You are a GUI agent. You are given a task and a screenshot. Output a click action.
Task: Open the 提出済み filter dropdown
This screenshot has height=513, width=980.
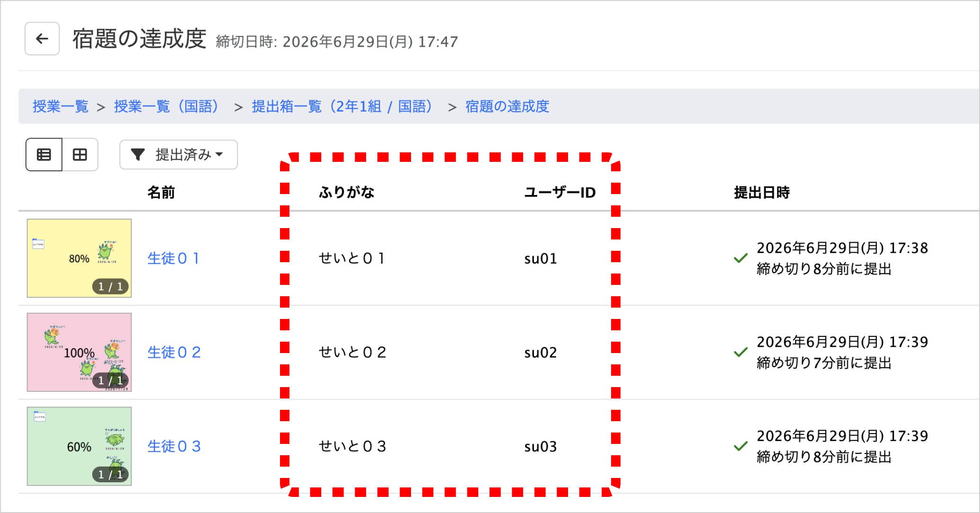coord(178,155)
